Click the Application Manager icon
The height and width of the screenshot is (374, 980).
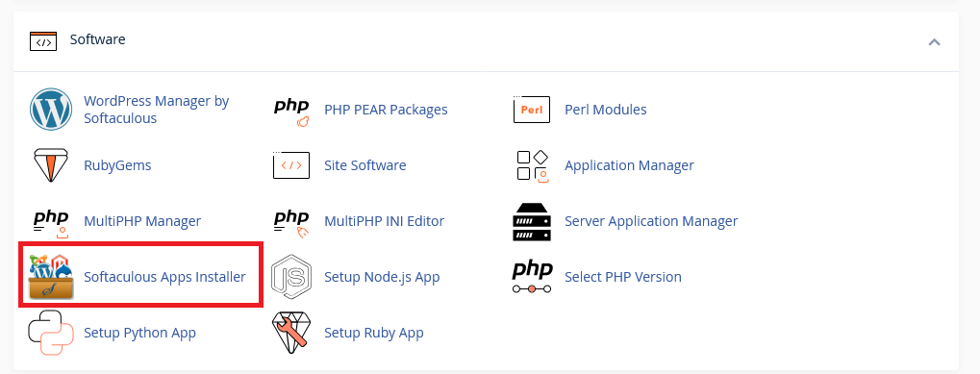533,166
